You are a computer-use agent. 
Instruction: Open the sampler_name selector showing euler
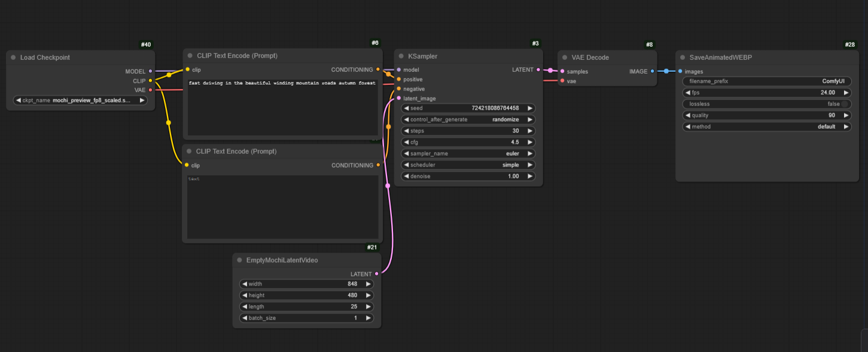pos(468,153)
